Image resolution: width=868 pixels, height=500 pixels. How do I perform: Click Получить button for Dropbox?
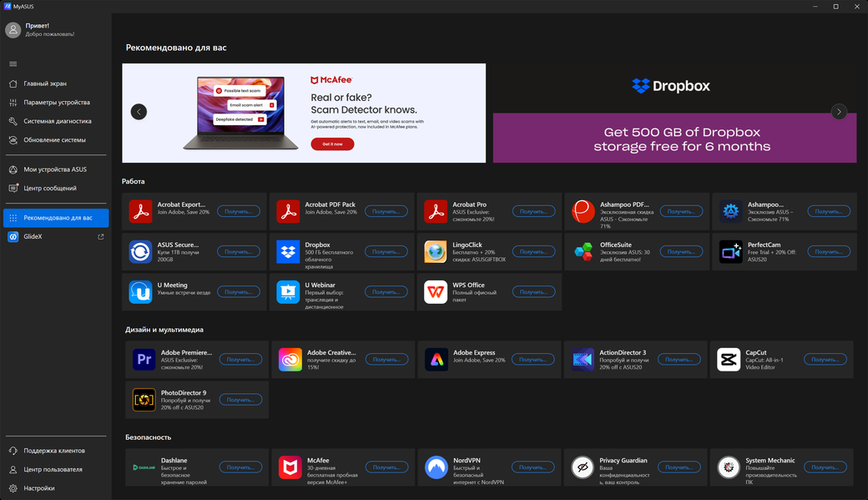point(386,252)
